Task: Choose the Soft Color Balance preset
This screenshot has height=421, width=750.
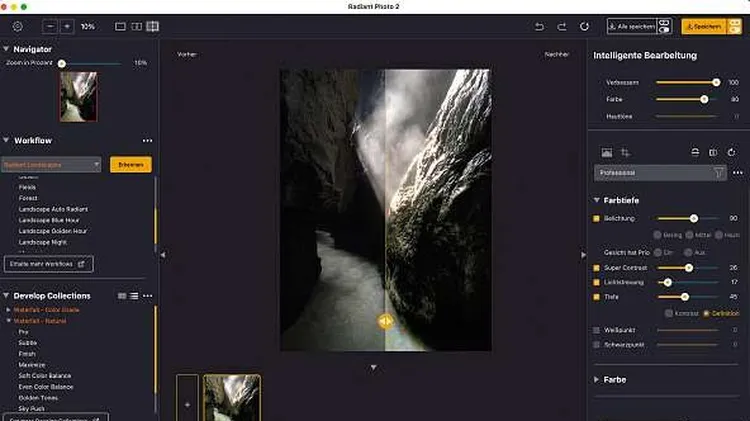Action: [46, 376]
